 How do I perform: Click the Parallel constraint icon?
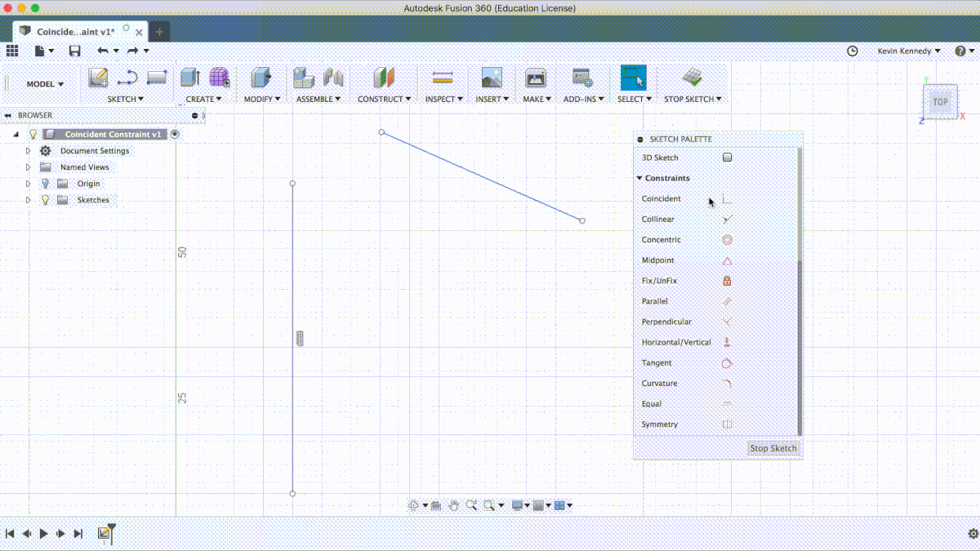[727, 301]
